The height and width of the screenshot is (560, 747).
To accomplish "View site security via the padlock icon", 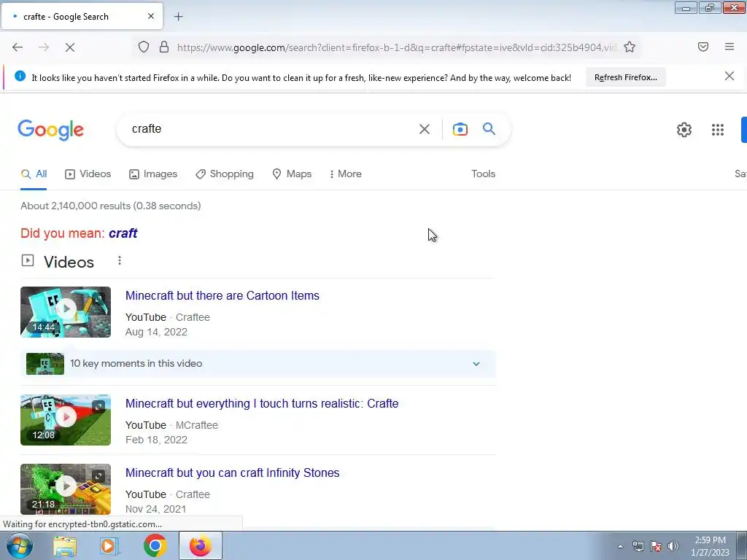I will click(164, 47).
